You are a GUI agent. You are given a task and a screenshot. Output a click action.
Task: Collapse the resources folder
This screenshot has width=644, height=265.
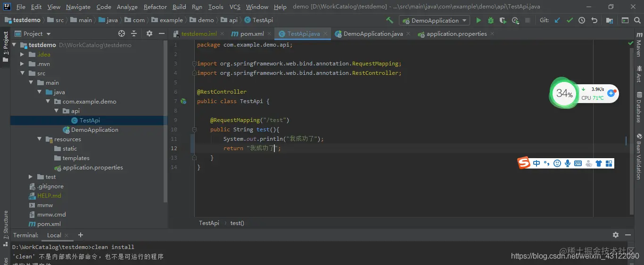click(39, 139)
